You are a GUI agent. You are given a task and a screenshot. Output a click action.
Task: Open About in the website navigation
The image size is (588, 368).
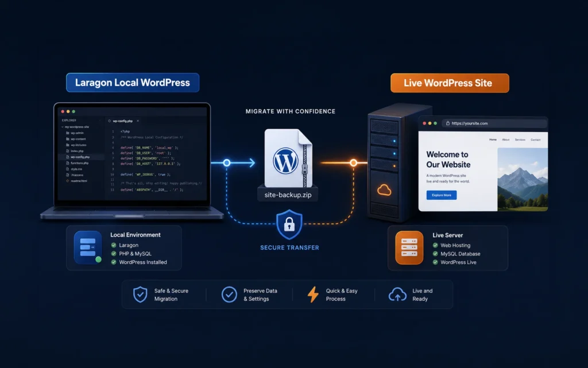click(x=506, y=140)
